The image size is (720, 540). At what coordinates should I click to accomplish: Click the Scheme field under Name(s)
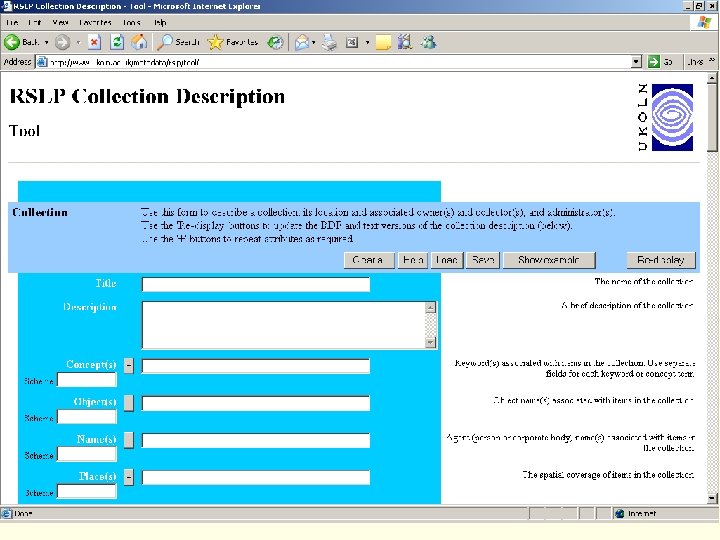[x=87, y=454]
